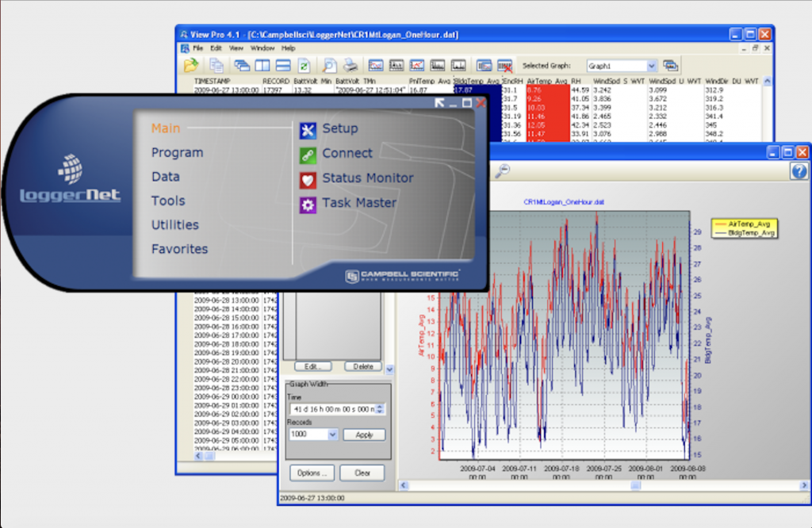The image size is (812, 528).
Task: Bring selected graph to front icon
Action: click(671, 66)
